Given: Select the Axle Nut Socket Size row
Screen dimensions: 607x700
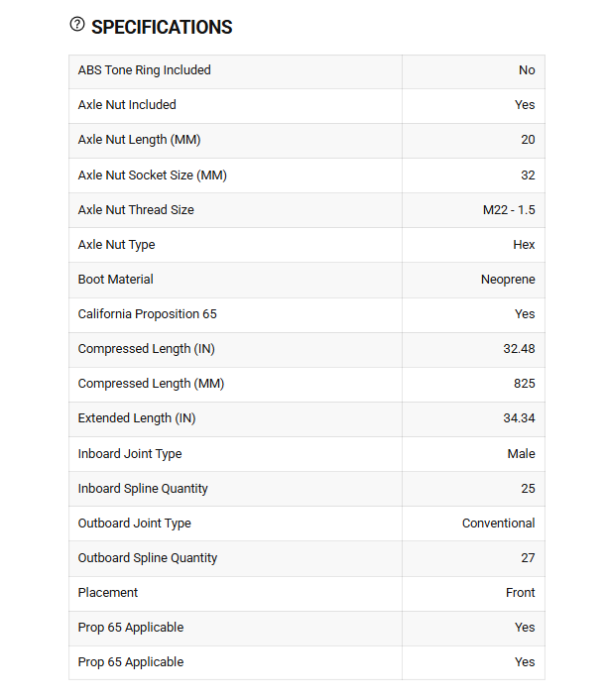Looking at the screenshot, I should 306,175.
